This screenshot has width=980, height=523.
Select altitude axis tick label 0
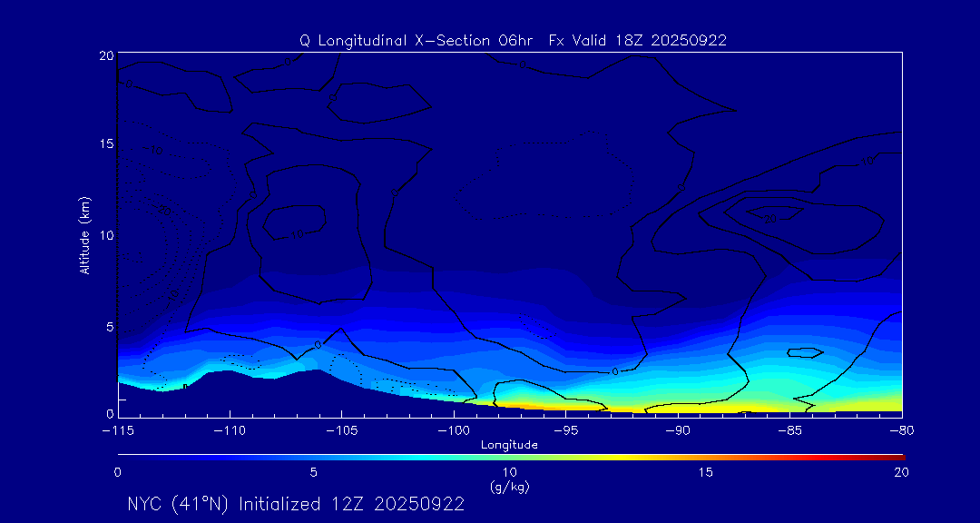tap(110, 413)
